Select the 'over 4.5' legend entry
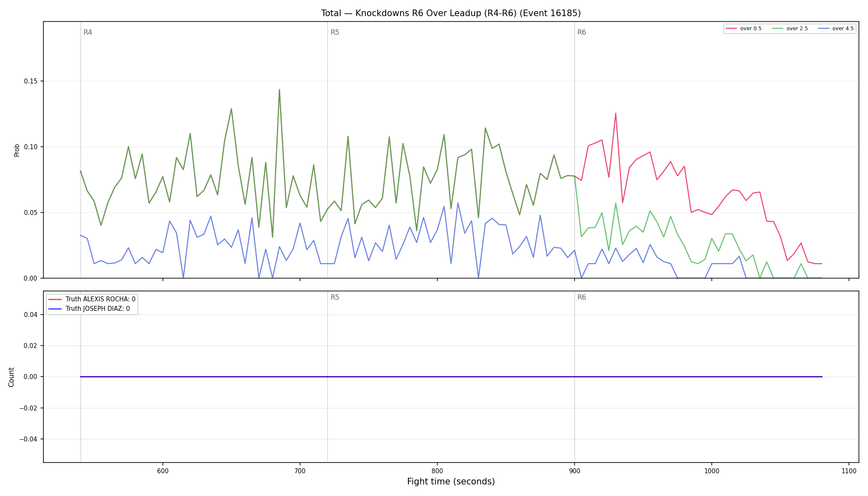868x496 pixels. point(836,29)
